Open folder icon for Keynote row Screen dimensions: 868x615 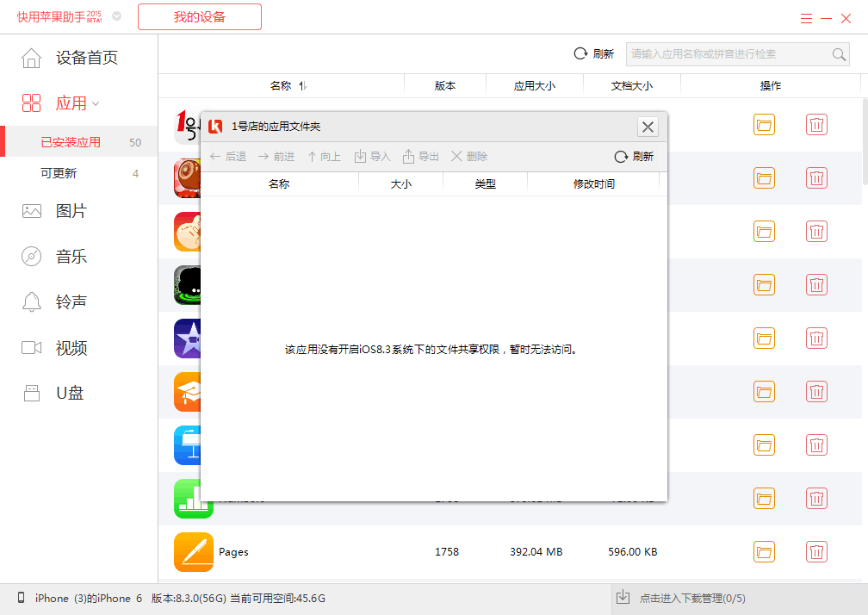764,445
